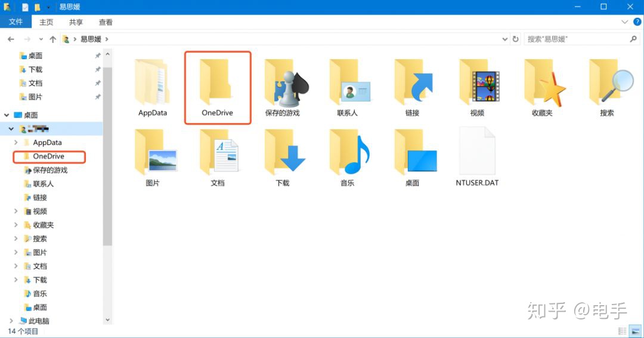Viewport: 644px width, 338px height.
Task: Click the navigation pane scrollbar up arrow
Action: 107,54
